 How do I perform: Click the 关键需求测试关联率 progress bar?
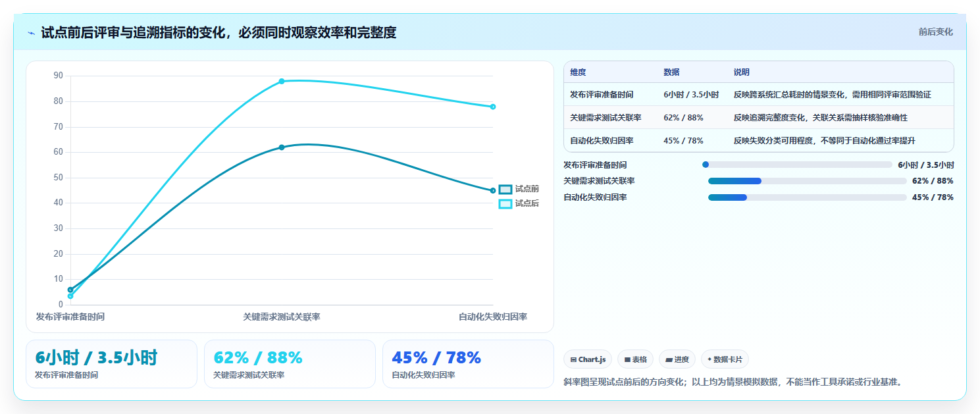(x=808, y=181)
